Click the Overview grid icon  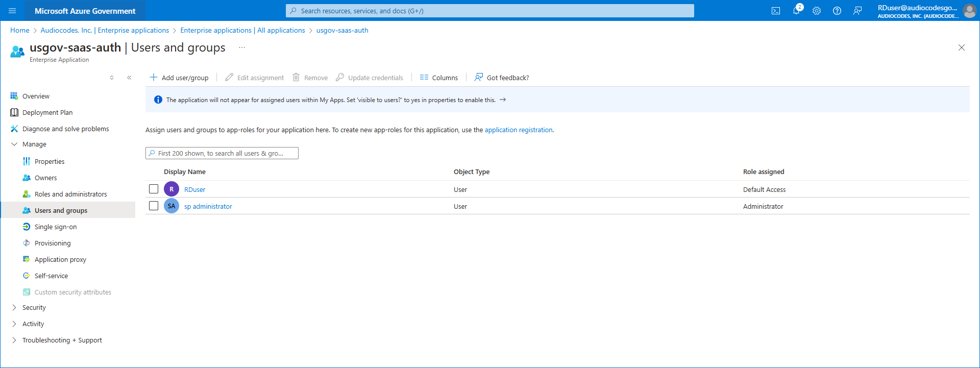pyautogui.click(x=14, y=96)
